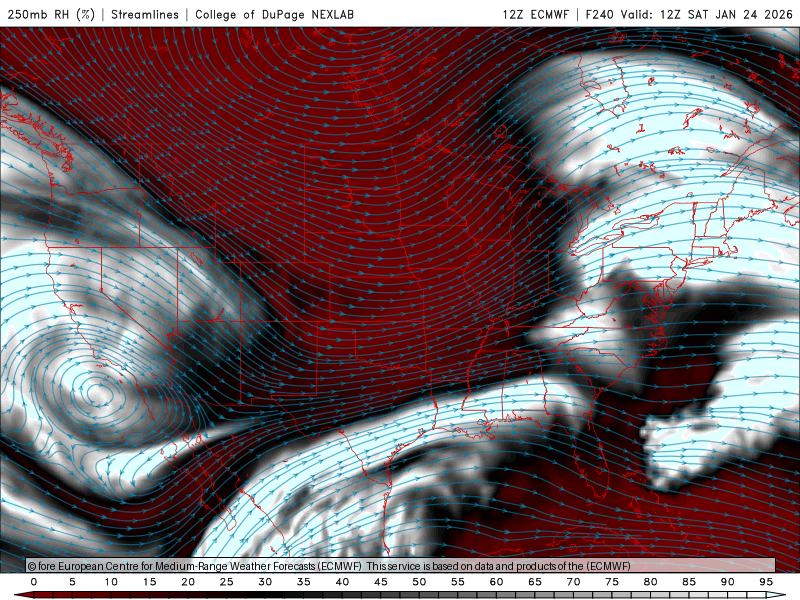Click the "20" value on the RH scale
Image resolution: width=800 pixels, height=600 pixels.
tap(188, 582)
